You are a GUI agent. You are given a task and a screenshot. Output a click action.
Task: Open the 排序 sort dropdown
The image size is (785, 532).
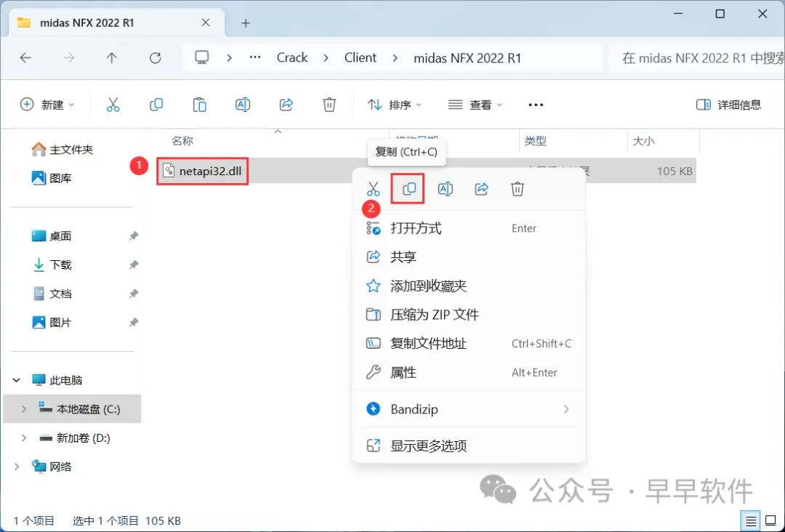pyautogui.click(x=395, y=105)
